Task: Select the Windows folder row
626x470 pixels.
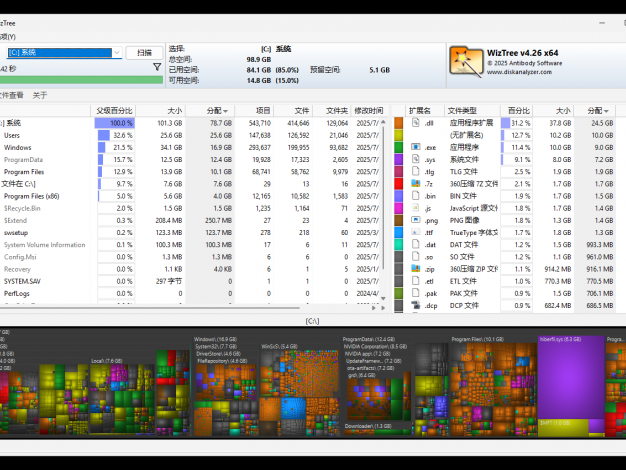Action: pos(192,147)
